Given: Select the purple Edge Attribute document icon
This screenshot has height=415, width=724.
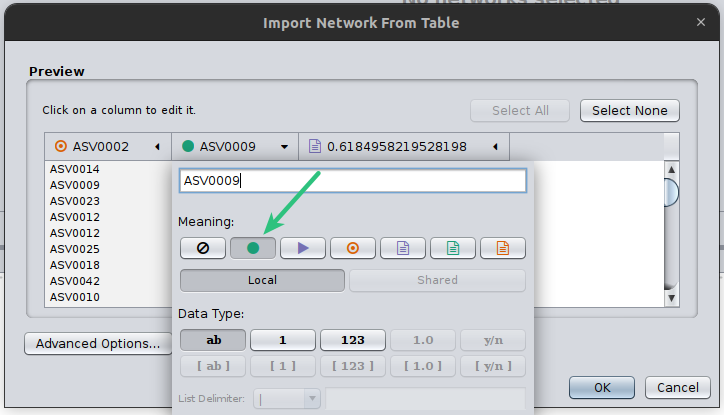Looking at the screenshot, I should (403, 248).
